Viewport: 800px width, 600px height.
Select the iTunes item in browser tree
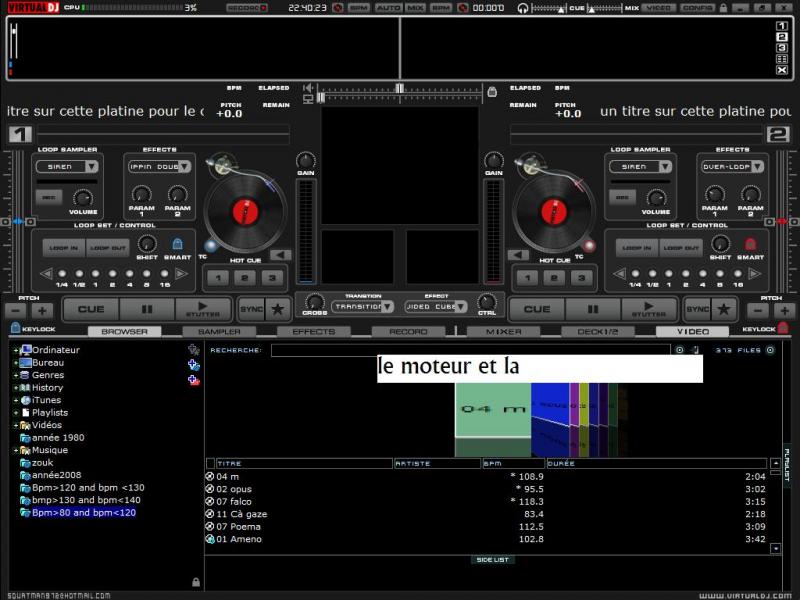(x=46, y=400)
